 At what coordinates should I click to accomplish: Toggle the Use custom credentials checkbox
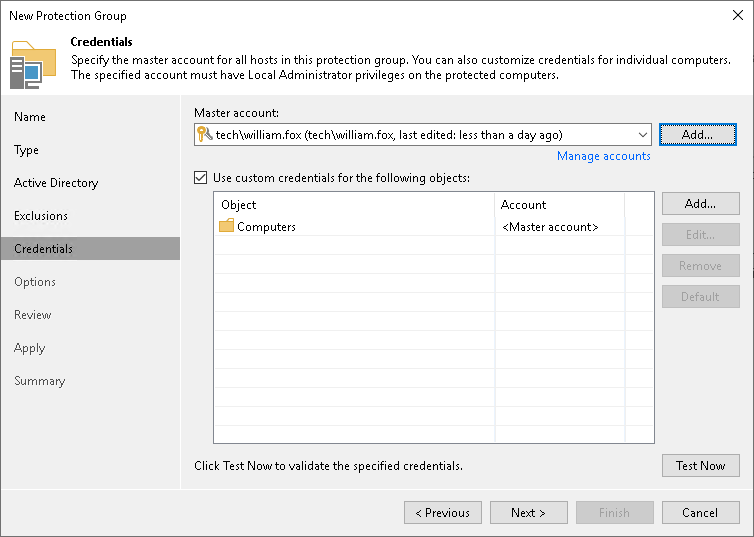coord(201,178)
